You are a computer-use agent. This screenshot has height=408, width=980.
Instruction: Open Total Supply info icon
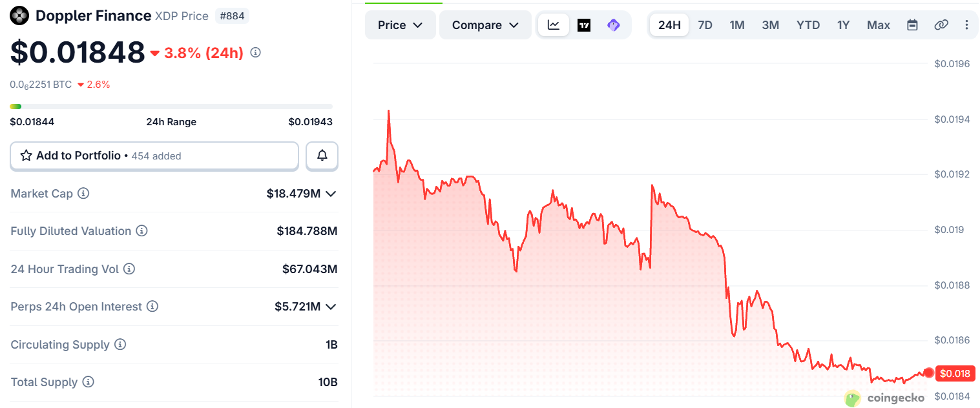pos(88,382)
